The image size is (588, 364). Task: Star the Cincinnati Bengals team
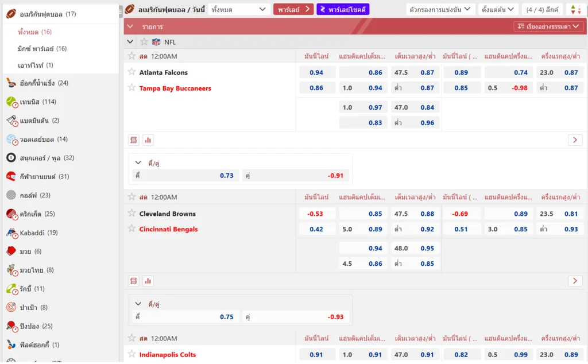click(x=132, y=229)
